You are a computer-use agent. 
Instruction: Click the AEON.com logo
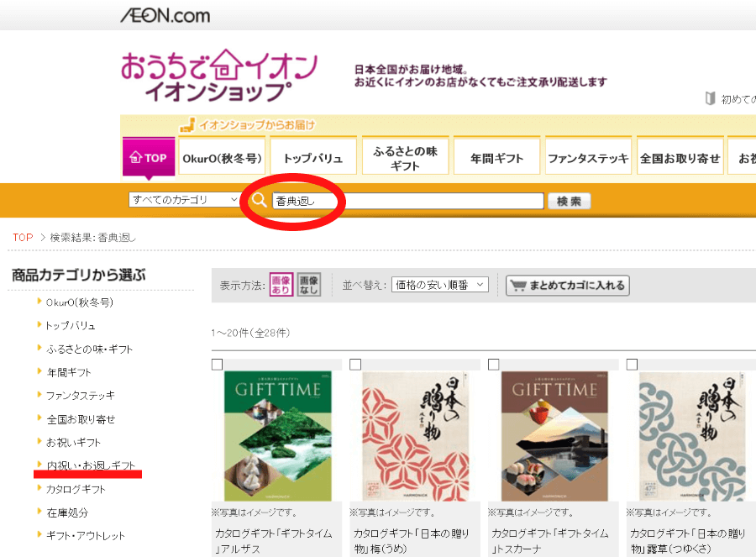tap(165, 15)
